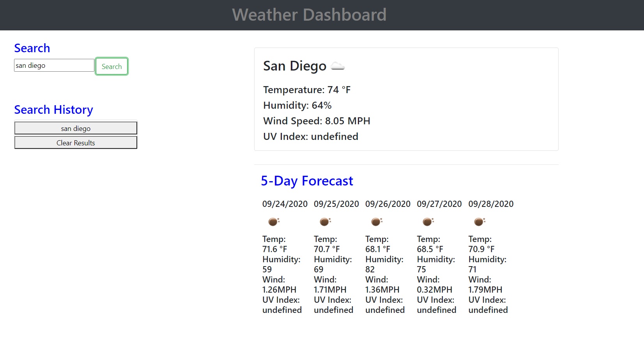Screen dimensions: 644x339
Task: Click the weather icon under 09/27/2020
Action: click(x=428, y=222)
